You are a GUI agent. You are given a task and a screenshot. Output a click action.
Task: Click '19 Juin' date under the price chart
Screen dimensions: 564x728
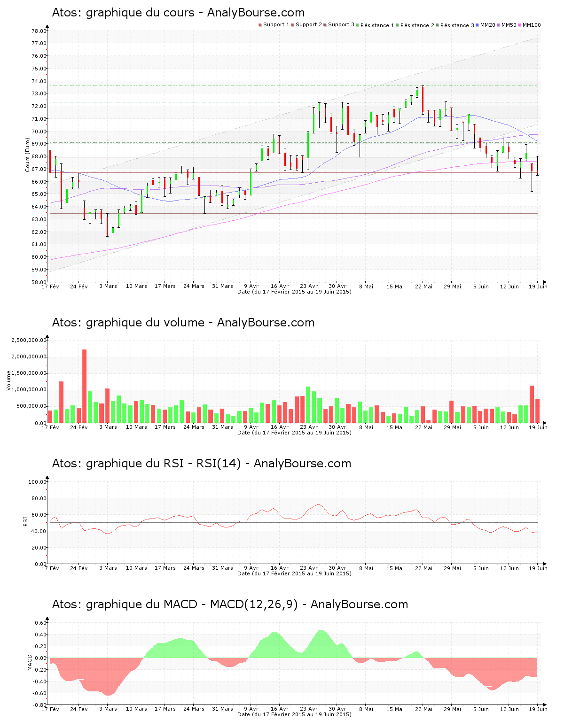pyautogui.click(x=538, y=287)
